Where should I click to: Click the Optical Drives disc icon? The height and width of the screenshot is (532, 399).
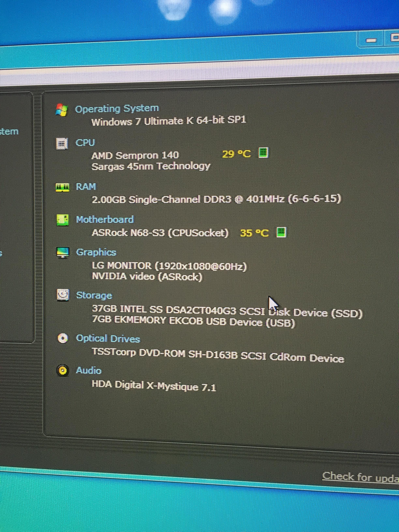63,339
